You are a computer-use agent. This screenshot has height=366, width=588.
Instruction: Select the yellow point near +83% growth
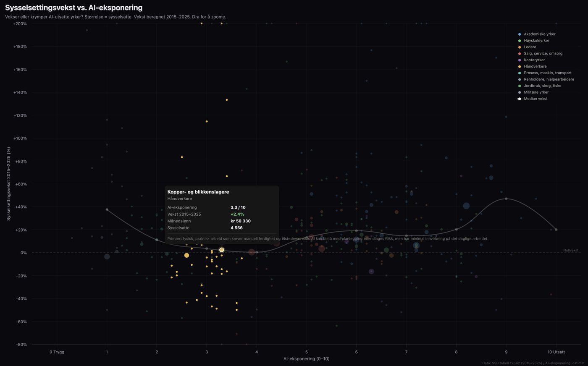182,157
